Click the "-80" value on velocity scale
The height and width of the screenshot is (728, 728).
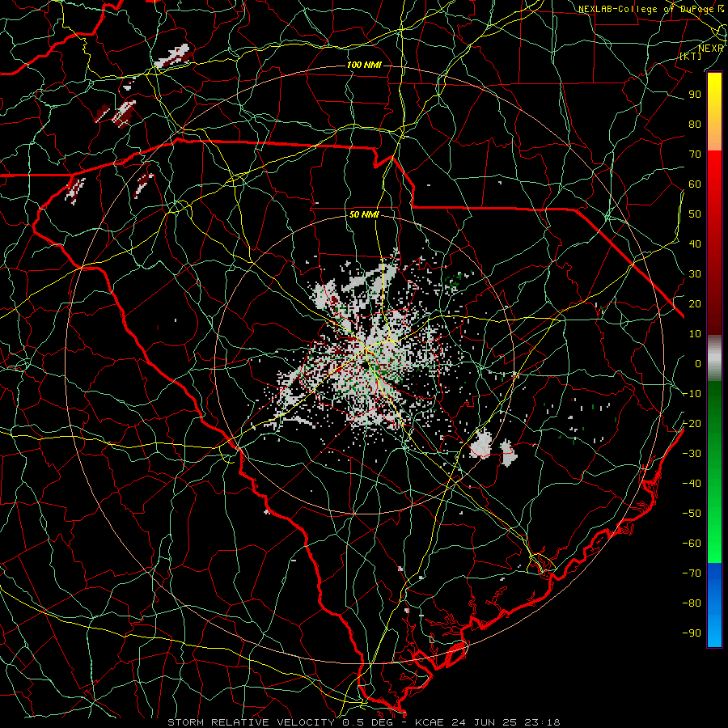[x=692, y=603]
